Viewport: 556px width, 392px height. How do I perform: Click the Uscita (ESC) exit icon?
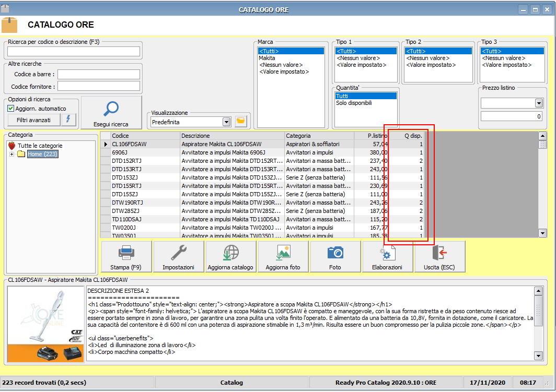[439, 253]
